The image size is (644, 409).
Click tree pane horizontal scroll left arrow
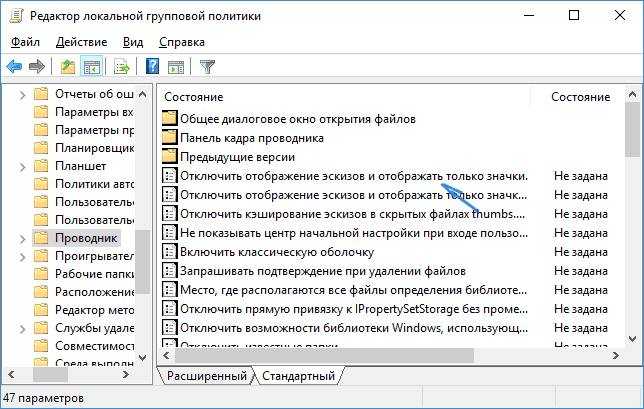pyautogui.click(x=12, y=374)
